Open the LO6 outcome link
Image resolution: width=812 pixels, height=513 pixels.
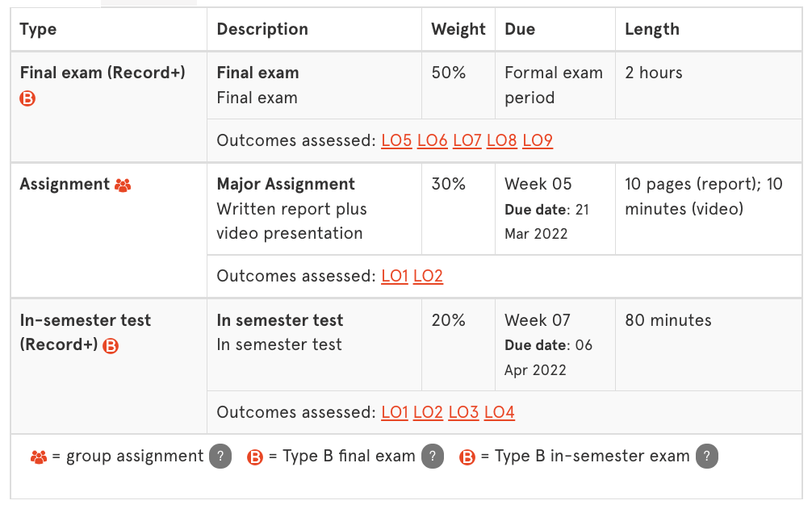[x=433, y=140]
